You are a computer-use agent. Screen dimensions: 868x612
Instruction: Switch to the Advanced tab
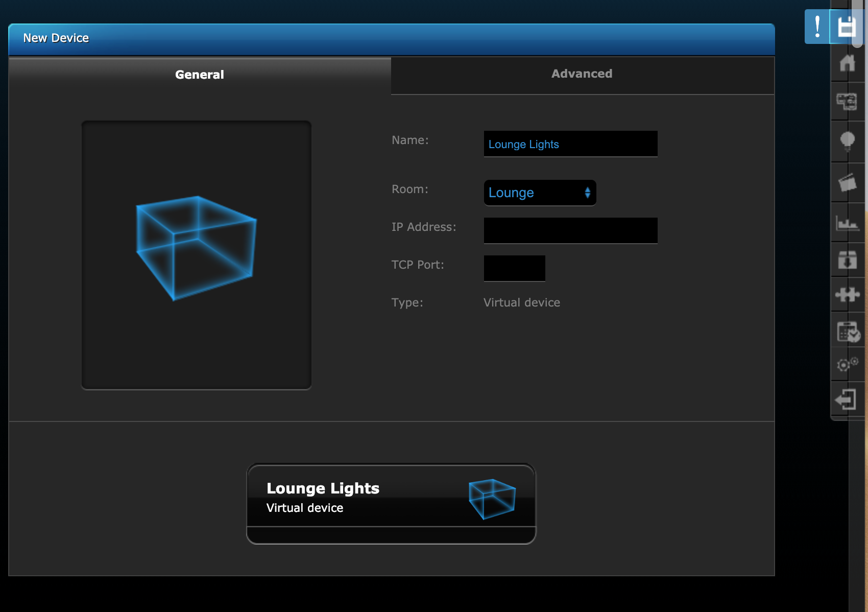click(x=582, y=74)
